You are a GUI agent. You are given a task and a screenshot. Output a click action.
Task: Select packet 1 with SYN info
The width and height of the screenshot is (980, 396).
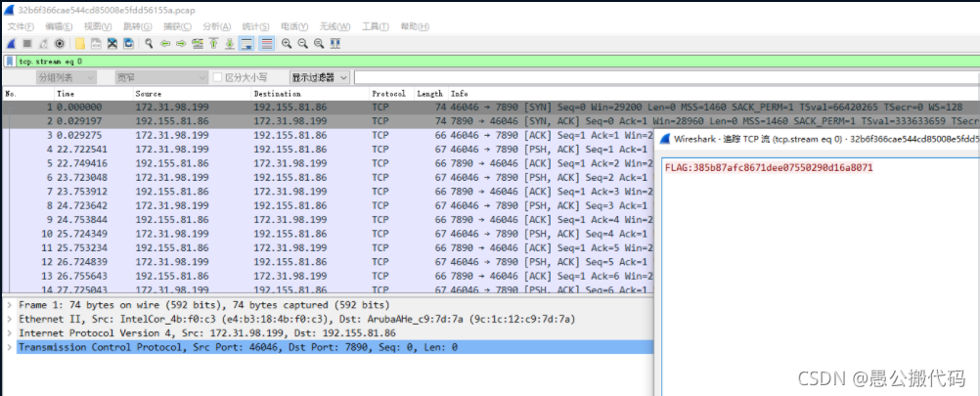490,107
